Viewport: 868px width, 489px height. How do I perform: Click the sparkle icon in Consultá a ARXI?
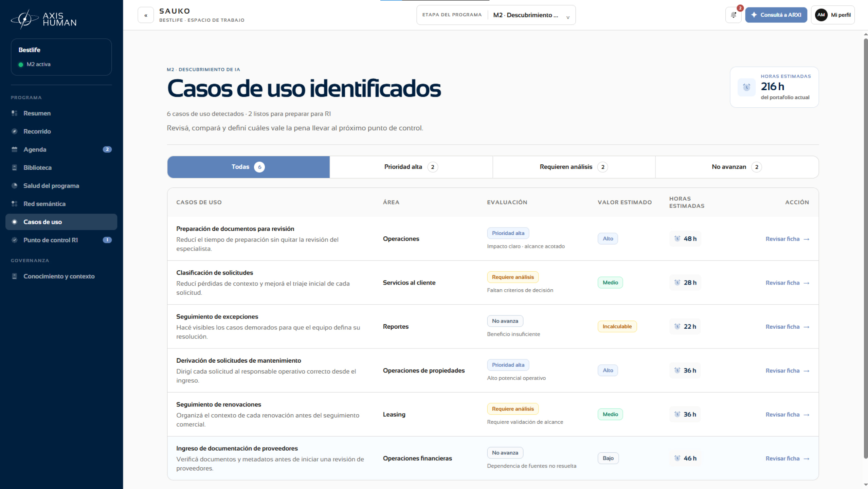(x=754, y=15)
